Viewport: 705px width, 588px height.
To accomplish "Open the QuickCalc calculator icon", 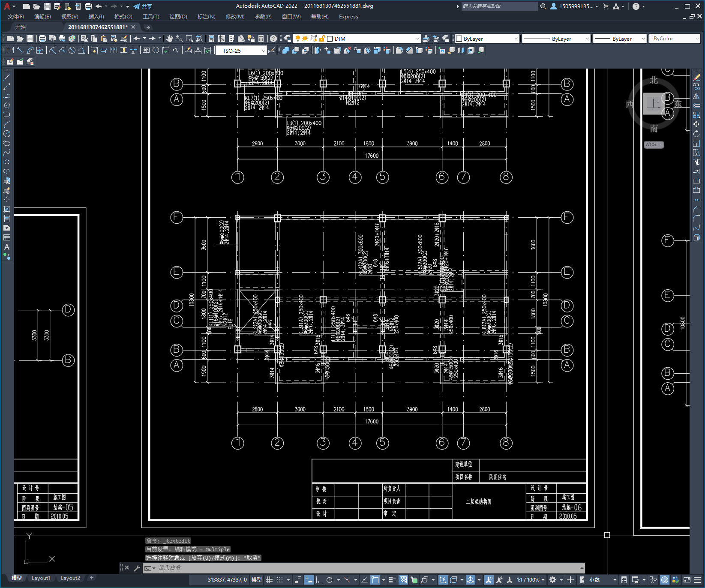I will tap(261, 39).
